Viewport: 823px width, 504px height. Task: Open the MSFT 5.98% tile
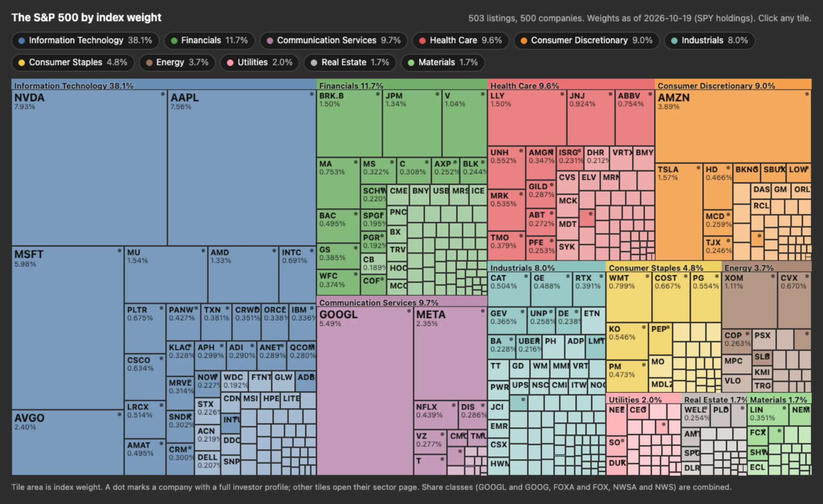coord(68,328)
